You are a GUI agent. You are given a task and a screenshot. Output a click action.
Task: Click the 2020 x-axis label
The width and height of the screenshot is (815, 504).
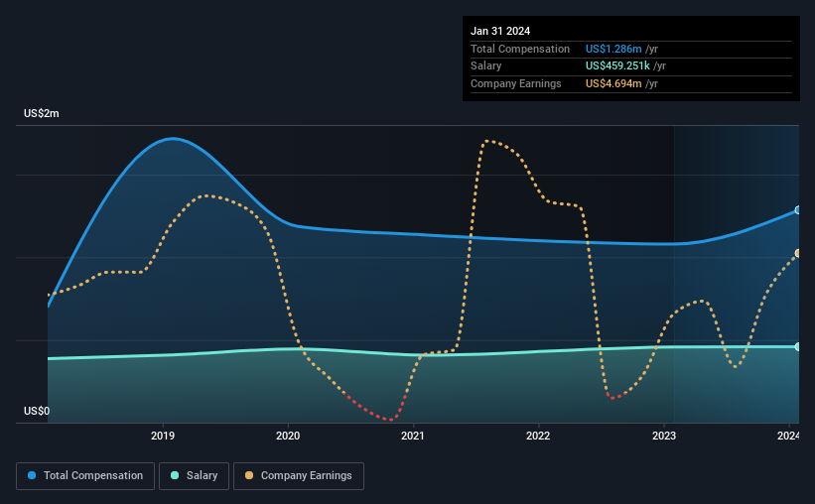click(288, 436)
